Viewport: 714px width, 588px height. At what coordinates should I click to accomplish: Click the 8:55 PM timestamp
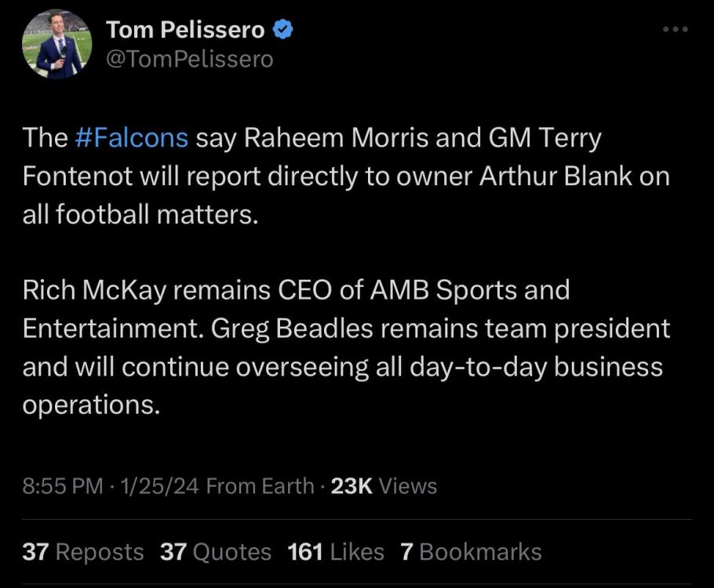pyautogui.click(x=63, y=486)
